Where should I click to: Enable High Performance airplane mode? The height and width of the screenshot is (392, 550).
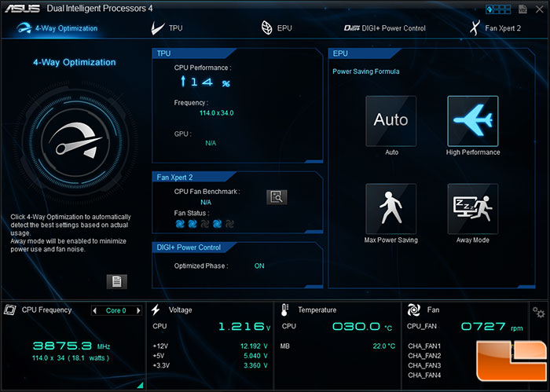pyautogui.click(x=472, y=121)
